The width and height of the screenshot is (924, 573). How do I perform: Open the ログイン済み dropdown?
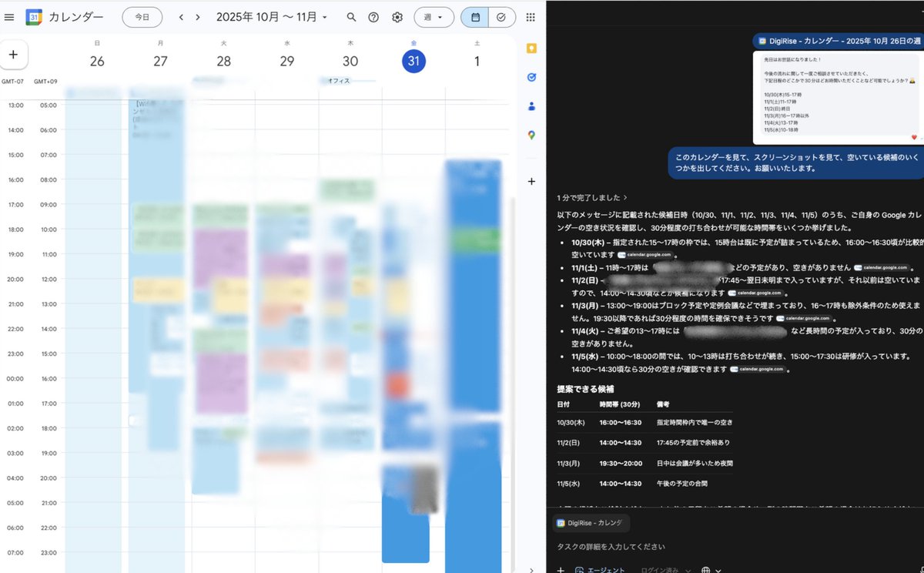pyautogui.click(x=667, y=570)
